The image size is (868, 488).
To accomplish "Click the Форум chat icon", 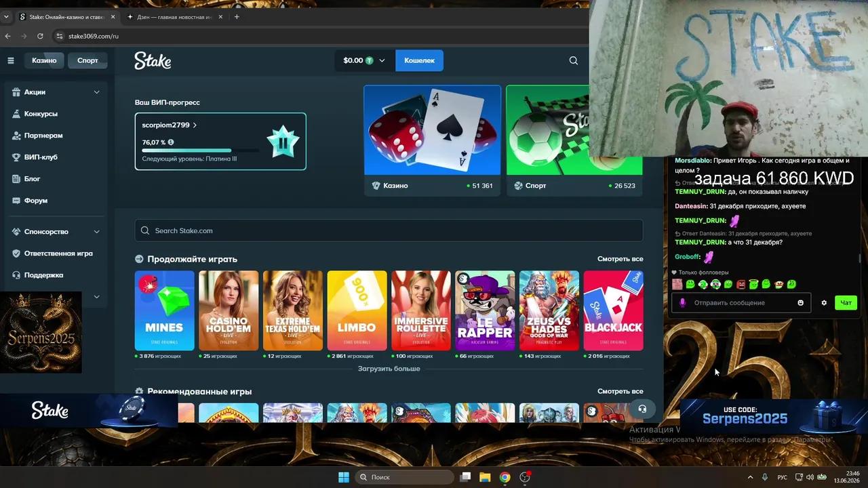I will point(16,201).
